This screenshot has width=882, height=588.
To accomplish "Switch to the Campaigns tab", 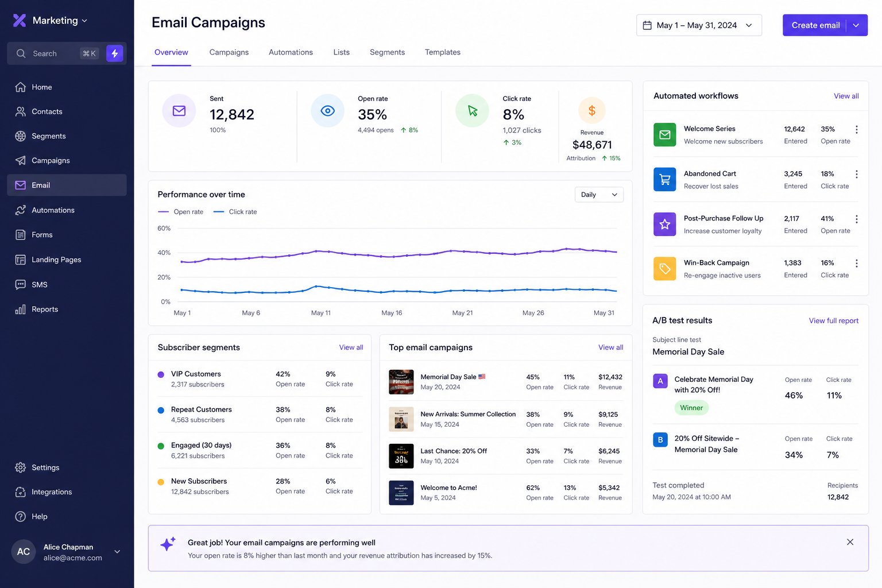I will (229, 52).
